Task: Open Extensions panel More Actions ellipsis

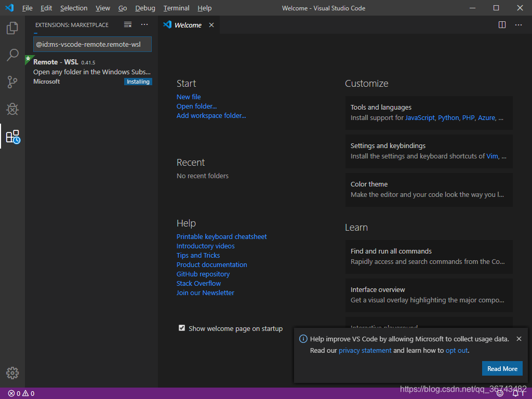Action: click(x=144, y=25)
